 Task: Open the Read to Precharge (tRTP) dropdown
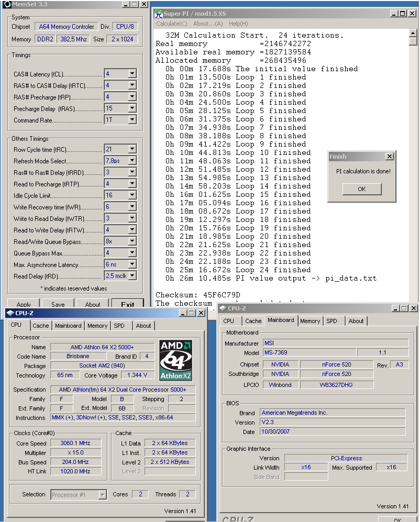click(x=132, y=183)
